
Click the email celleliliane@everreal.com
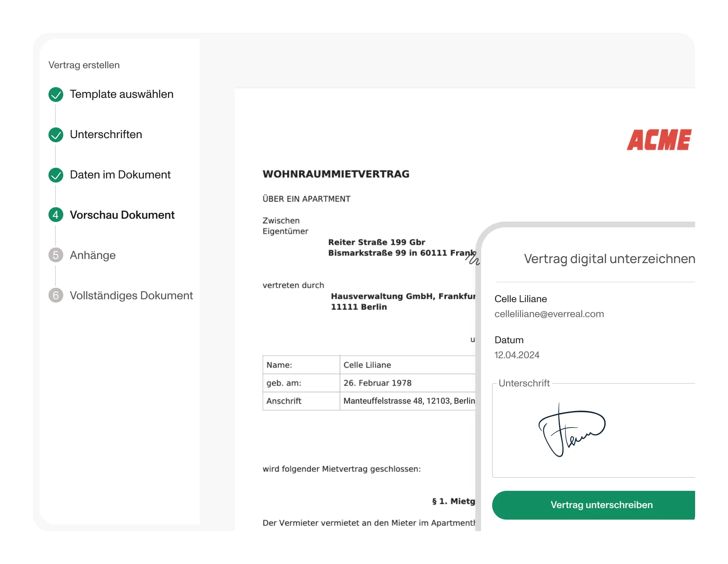click(x=549, y=314)
